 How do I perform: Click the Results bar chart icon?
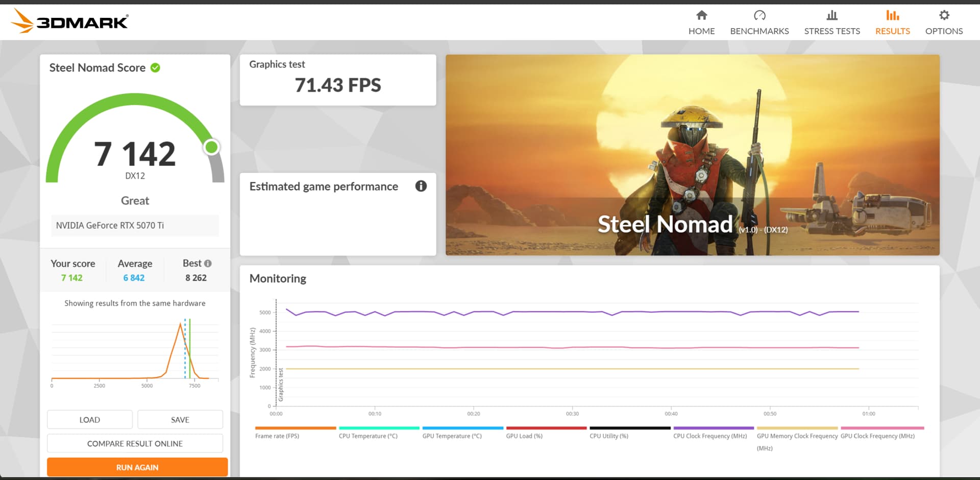(892, 15)
